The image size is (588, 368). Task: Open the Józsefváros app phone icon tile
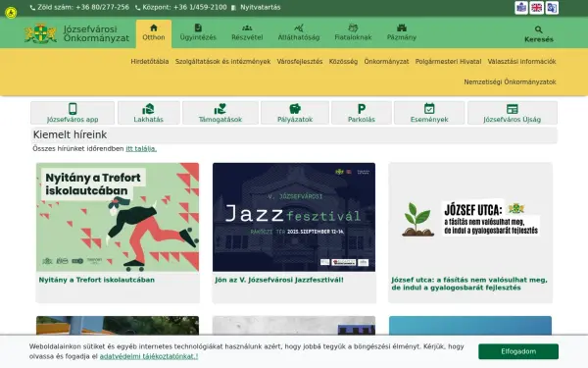point(73,113)
